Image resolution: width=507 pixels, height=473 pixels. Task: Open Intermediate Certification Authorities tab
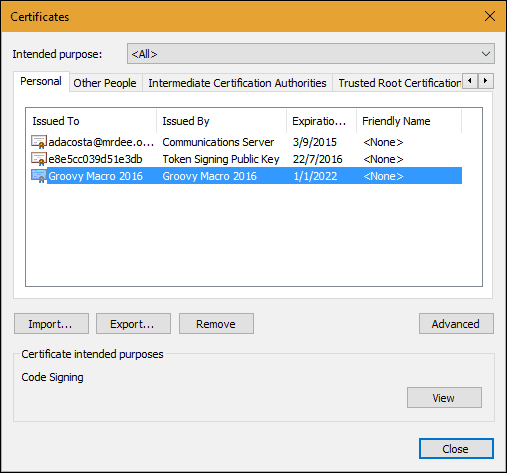pyautogui.click(x=237, y=83)
